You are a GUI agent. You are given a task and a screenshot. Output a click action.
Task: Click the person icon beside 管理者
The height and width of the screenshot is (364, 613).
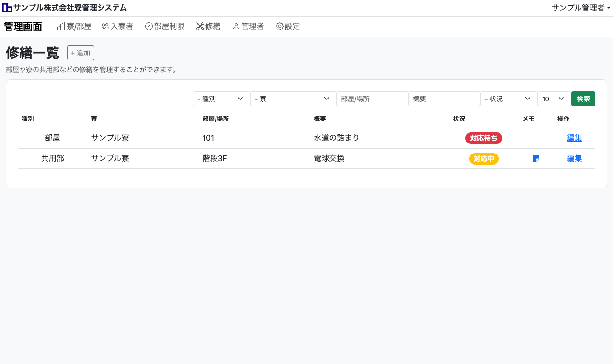(236, 27)
